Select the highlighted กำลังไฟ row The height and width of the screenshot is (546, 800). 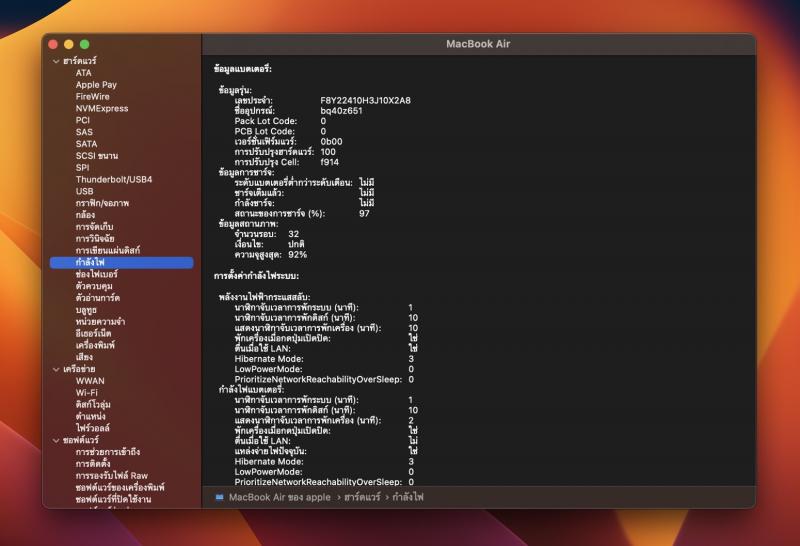[x=121, y=262]
